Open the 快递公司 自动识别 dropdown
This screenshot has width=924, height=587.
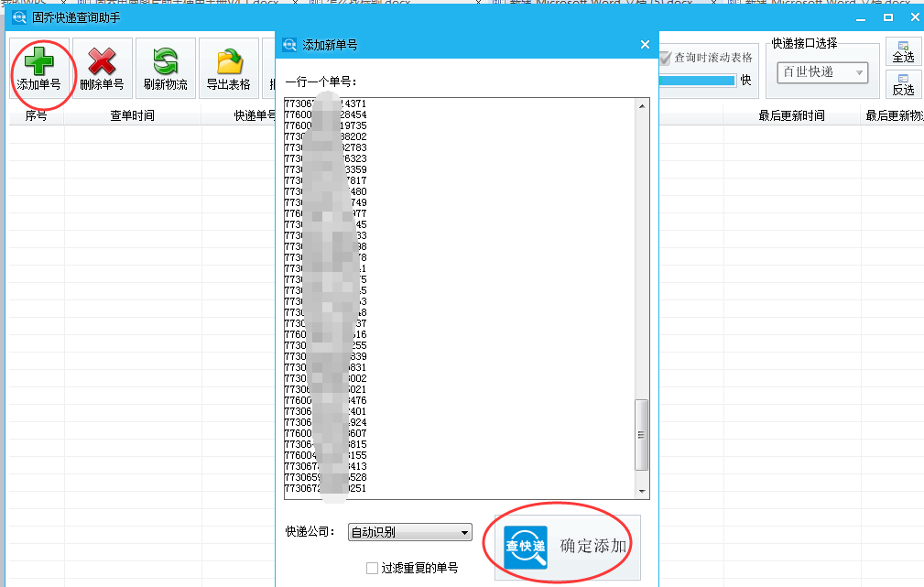point(410,532)
